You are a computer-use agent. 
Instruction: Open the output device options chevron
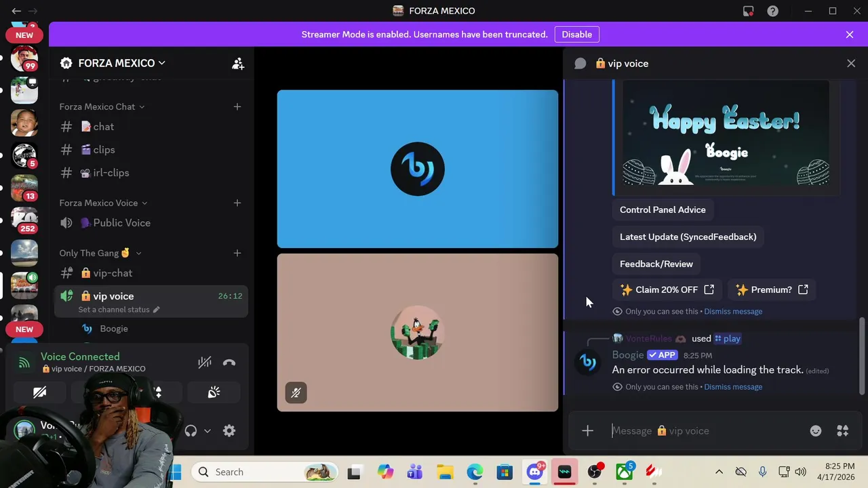[x=208, y=430]
